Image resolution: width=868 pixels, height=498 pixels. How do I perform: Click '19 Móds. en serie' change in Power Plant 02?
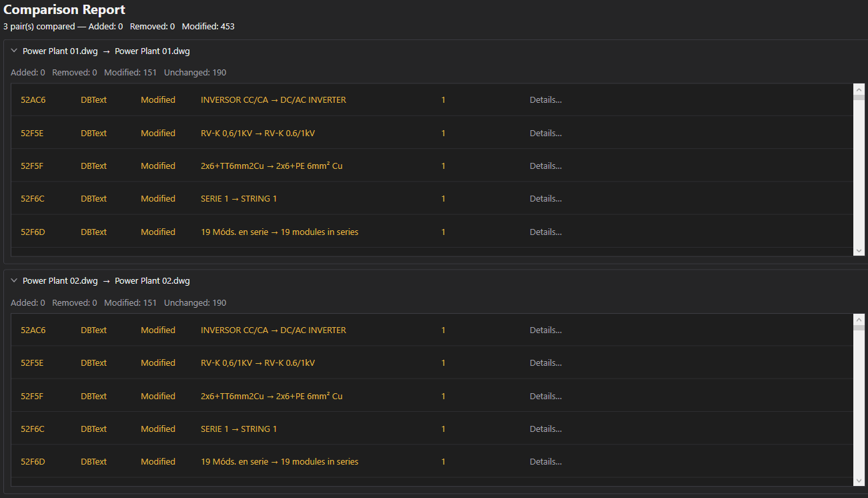pos(280,461)
